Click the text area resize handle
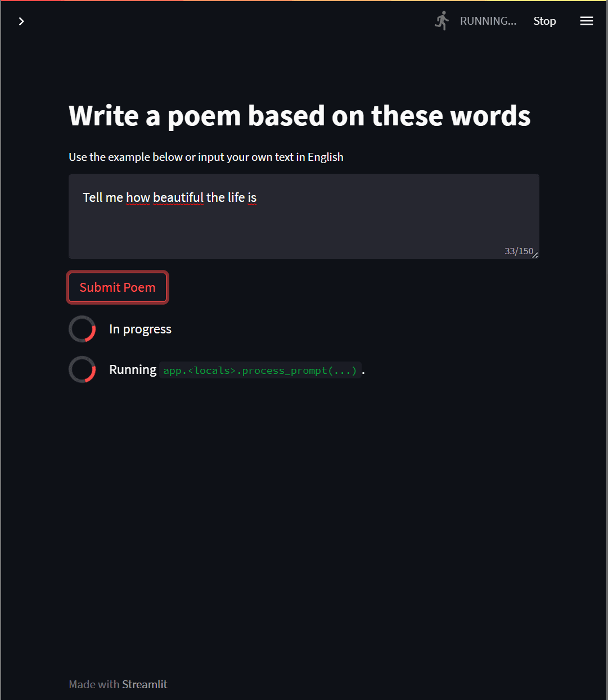Image resolution: width=608 pixels, height=700 pixels. coord(535,255)
